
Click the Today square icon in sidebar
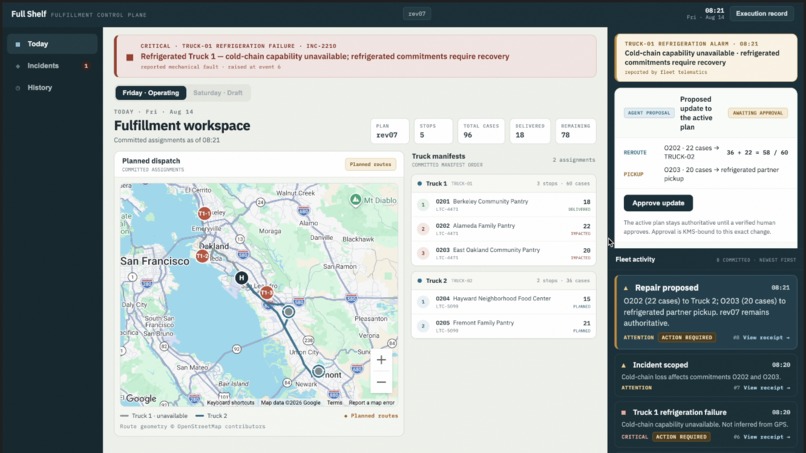pos(18,45)
